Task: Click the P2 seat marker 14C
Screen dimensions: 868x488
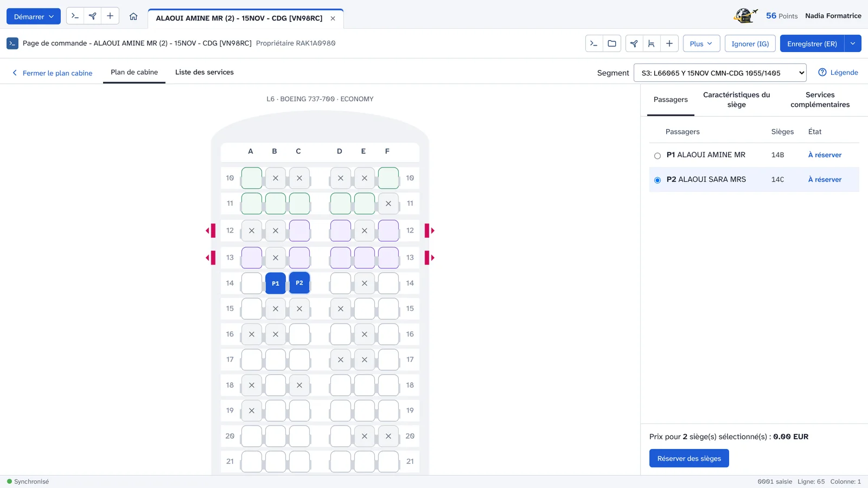Action: (x=299, y=283)
